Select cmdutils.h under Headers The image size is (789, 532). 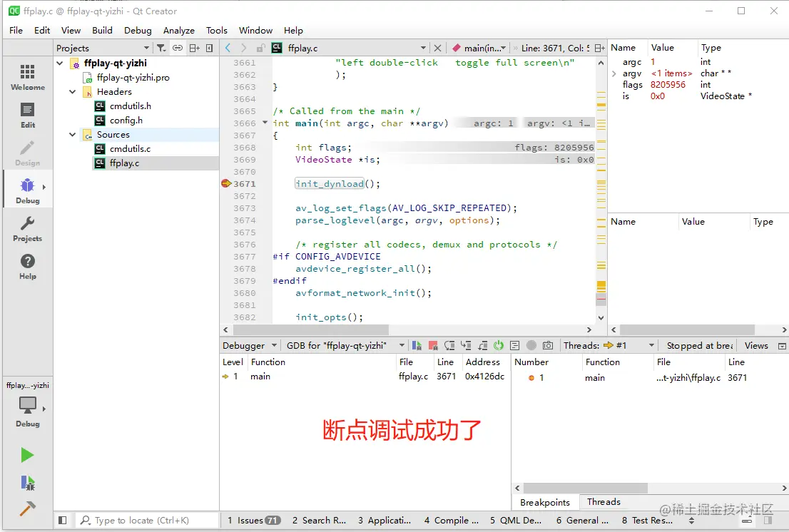click(131, 106)
